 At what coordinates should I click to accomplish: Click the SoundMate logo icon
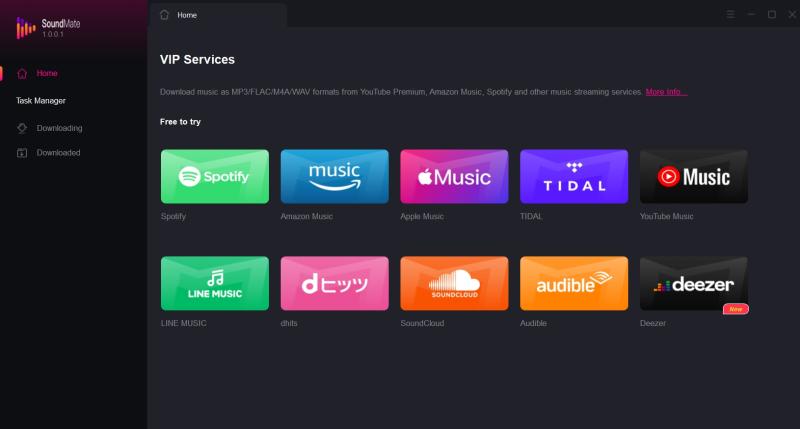click(25, 29)
